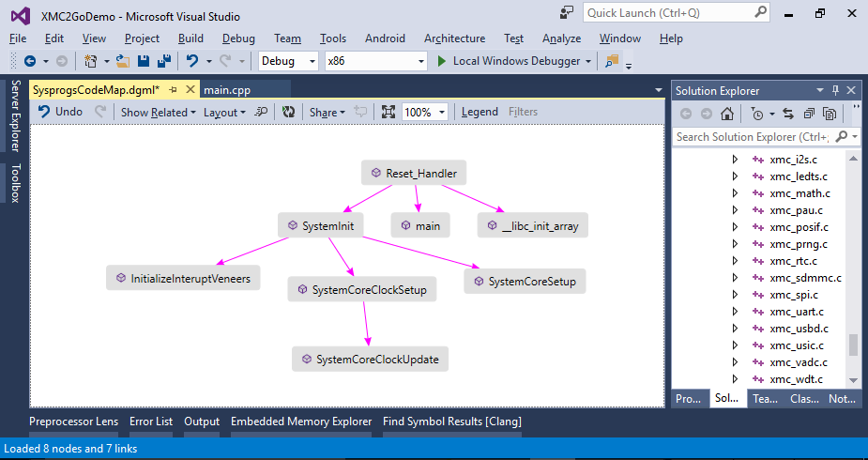Select the SystemCoreClockUpdate node
This screenshot has height=460, width=868.
pos(370,360)
